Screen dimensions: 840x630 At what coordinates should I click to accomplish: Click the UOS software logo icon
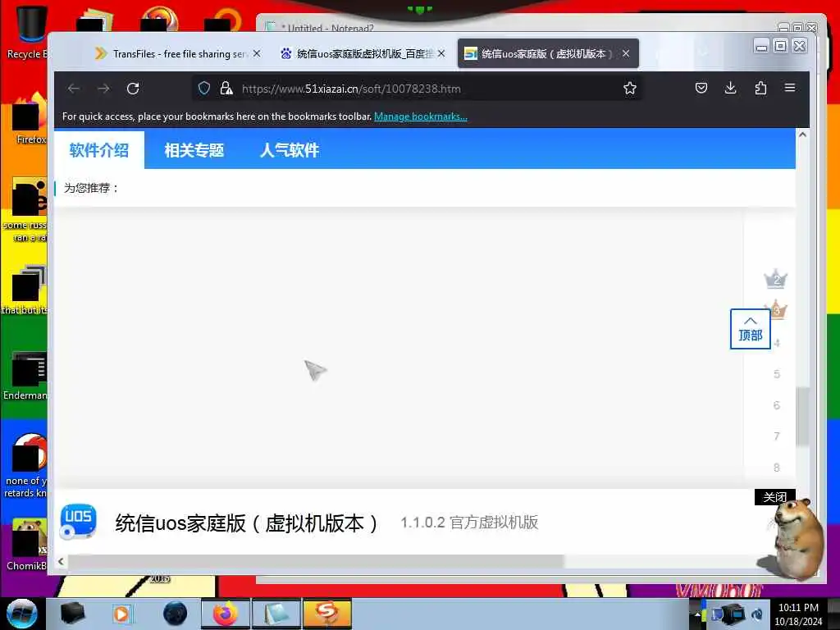coord(78,521)
